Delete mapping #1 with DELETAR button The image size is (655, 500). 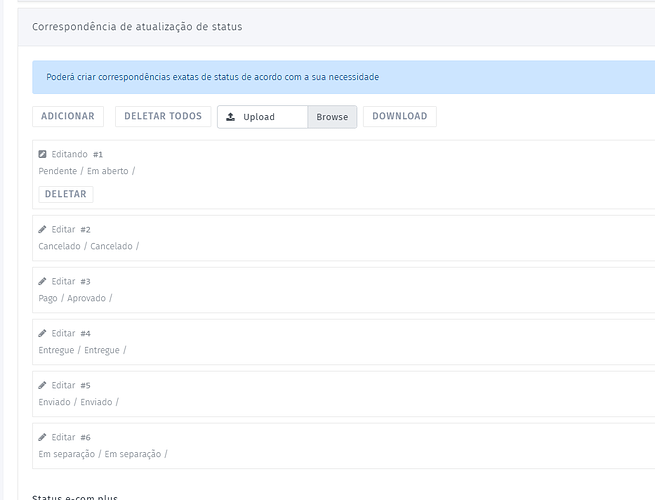[x=65, y=194]
